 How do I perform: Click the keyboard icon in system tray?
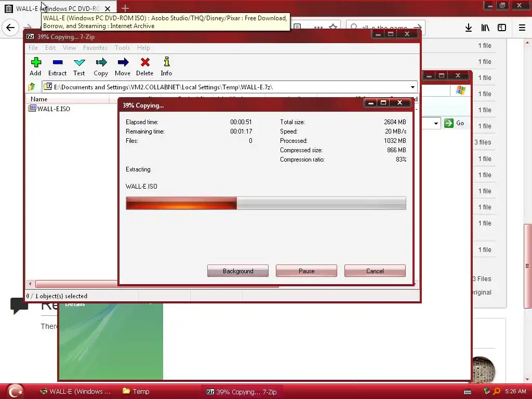(x=468, y=392)
